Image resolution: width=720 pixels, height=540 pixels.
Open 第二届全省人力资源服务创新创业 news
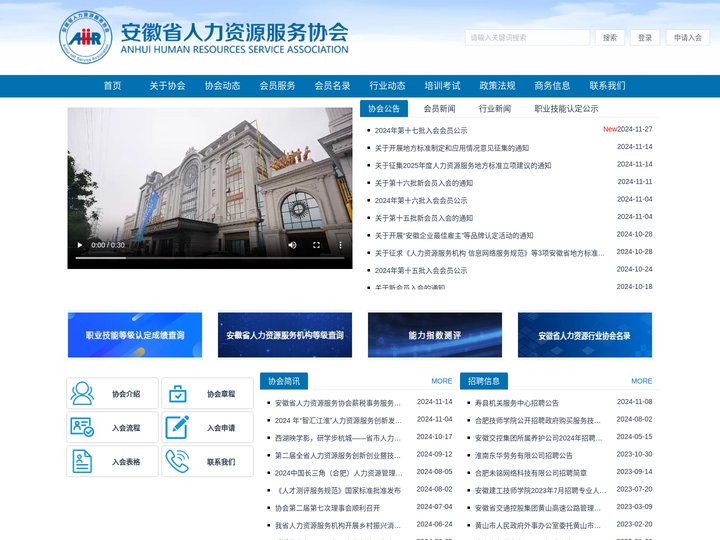pos(338,456)
